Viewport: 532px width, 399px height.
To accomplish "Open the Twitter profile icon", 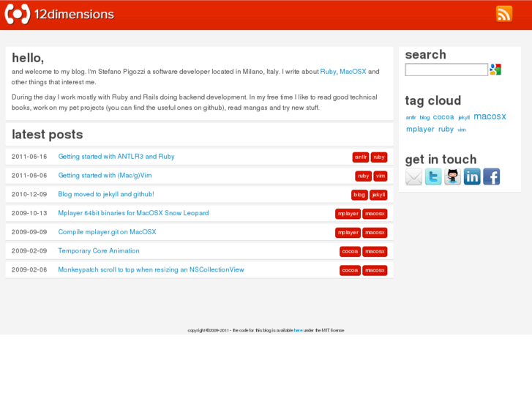I will pyautogui.click(x=433, y=176).
